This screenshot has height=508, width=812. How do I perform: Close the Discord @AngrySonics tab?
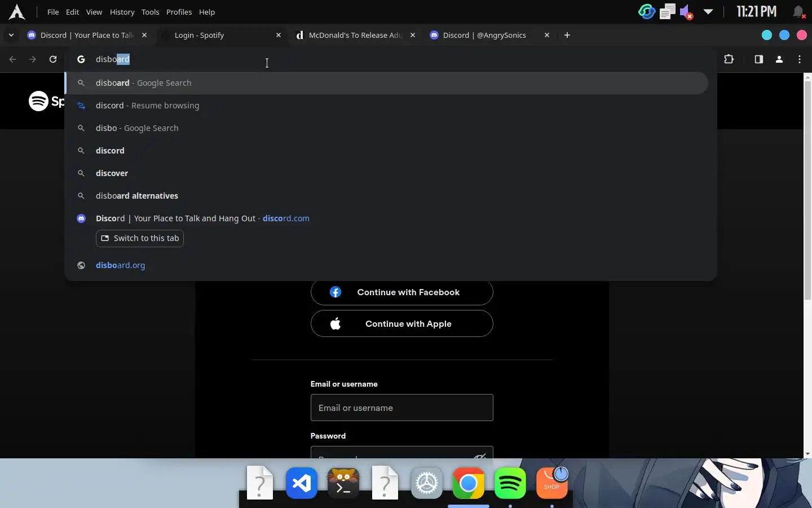547,35
